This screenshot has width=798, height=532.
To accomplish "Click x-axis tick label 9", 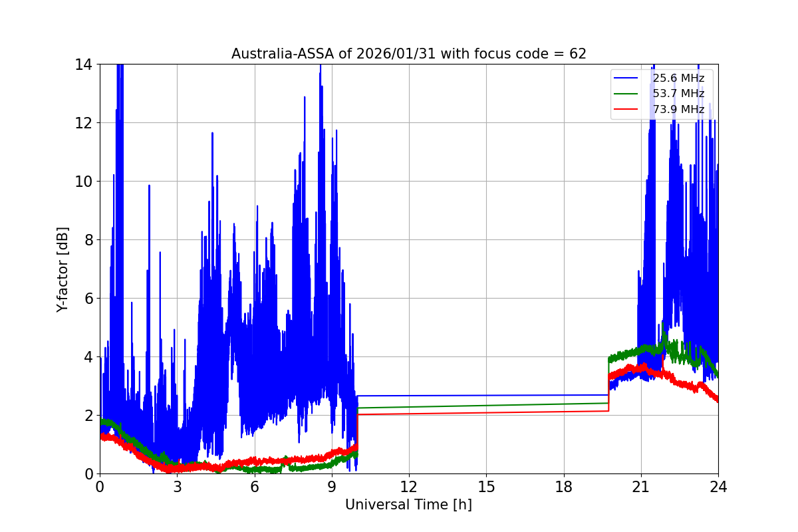I will pyautogui.click(x=332, y=487).
